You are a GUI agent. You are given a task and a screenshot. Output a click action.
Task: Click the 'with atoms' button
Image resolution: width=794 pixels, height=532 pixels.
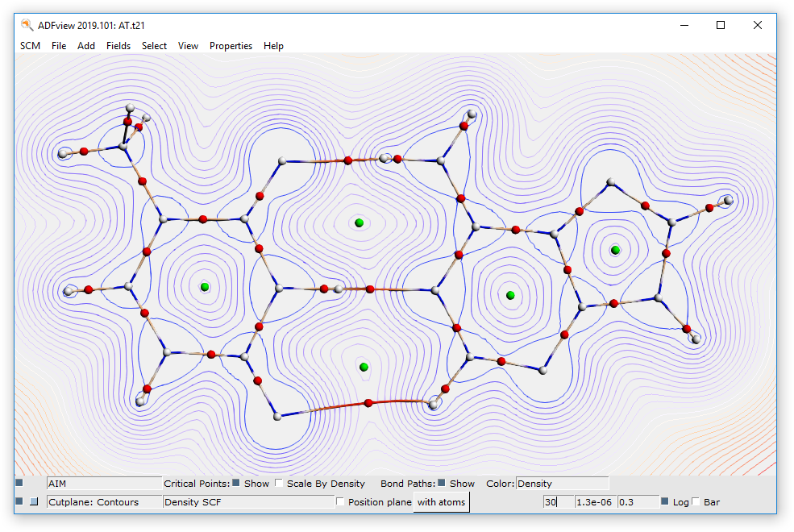pyautogui.click(x=441, y=502)
